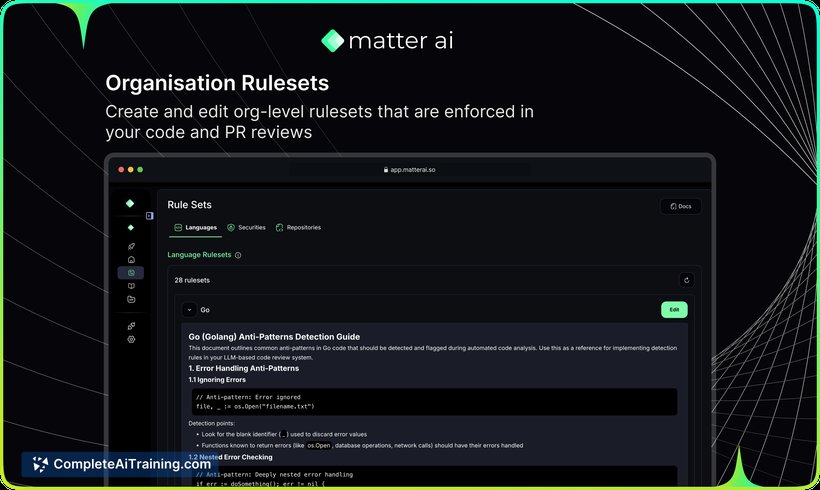This screenshot has width=820, height=490.
Task: Click the Go ruleset name label
Action: pyautogui.click(x=205, y=310)
